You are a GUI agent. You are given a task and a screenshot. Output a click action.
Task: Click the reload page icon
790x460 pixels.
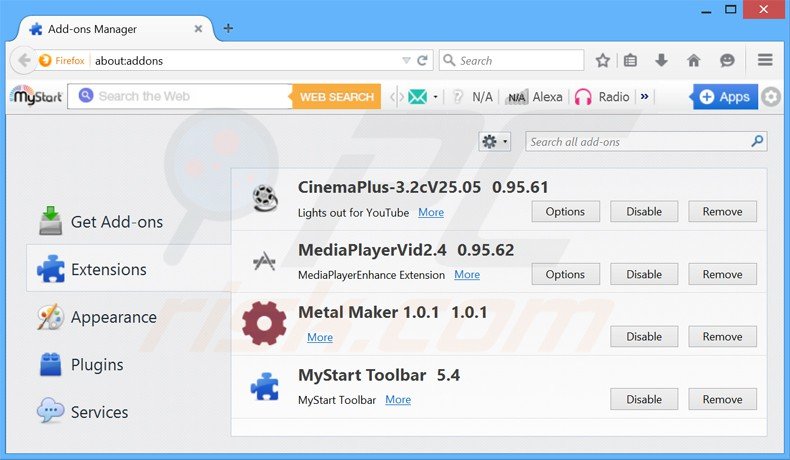pyautogui.click(x=423, y=61)
